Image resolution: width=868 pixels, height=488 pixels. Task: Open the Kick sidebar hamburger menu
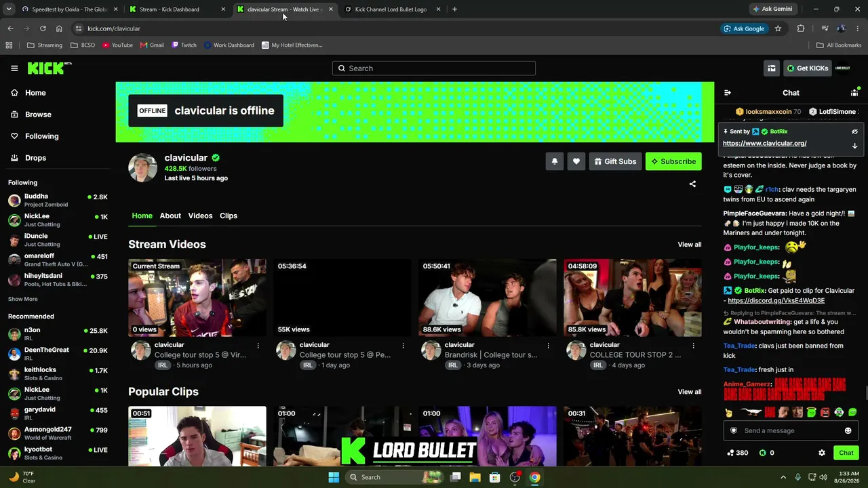point(14,68)
